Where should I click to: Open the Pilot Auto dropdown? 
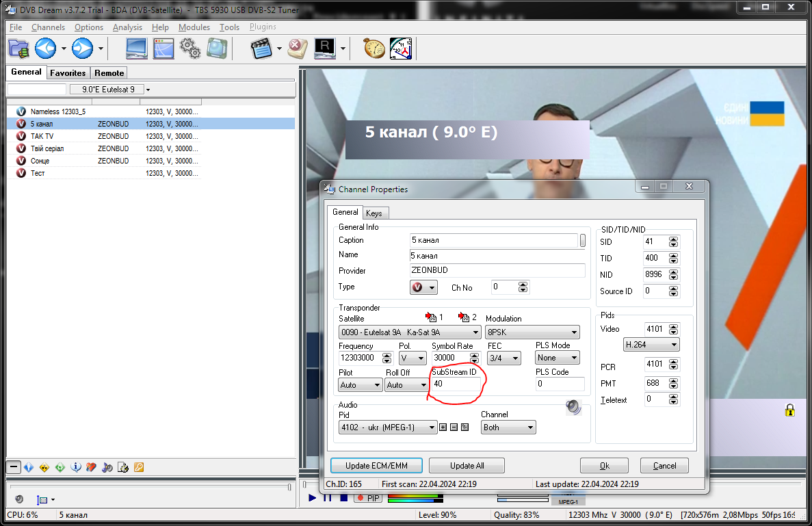point(361,384)
